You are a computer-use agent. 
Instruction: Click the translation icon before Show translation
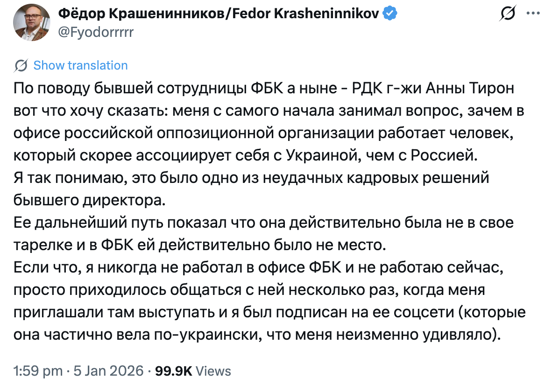pos(21,66)
